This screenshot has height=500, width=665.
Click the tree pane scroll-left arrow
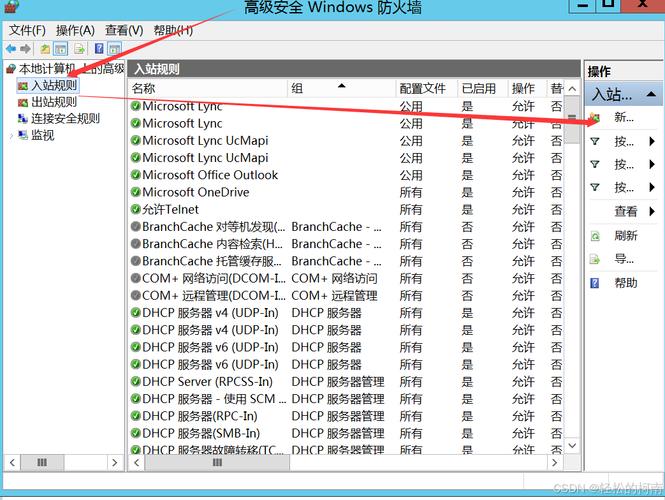(x=12, y=463)
